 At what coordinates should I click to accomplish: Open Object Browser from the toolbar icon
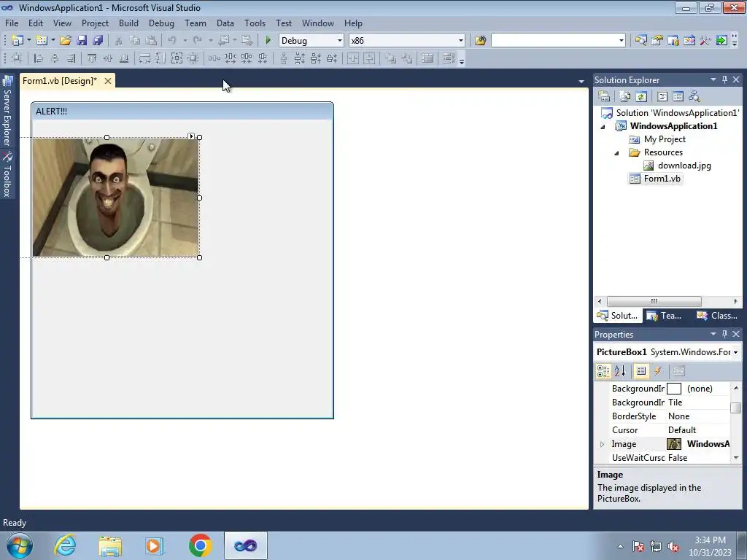click(x=689, y=41)
